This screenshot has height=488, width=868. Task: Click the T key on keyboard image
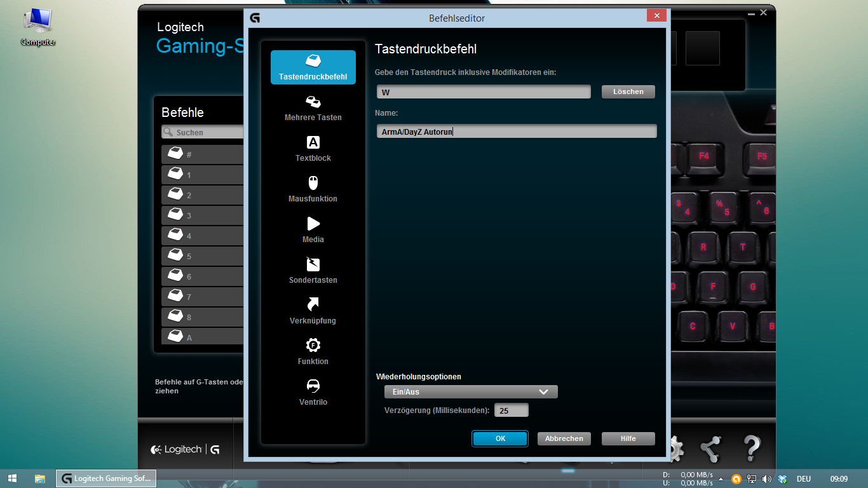(x=742, y=247)
